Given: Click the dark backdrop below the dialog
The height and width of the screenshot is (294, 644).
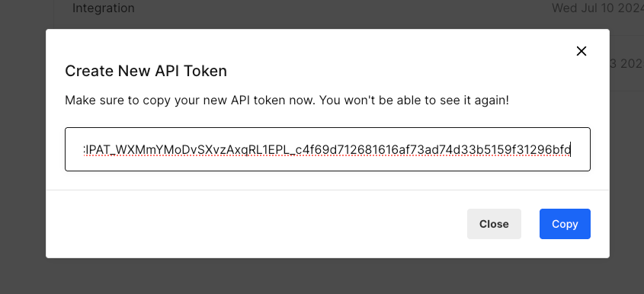Looking at the screenshot, I should pos(322,276).
